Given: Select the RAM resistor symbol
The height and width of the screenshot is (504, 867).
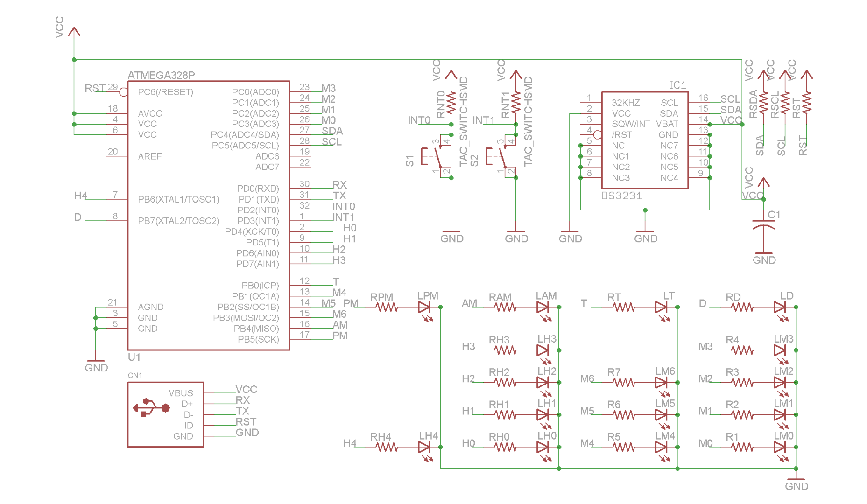Looking at the screenshot, I should pyautogui.click(x=506, y=307).
